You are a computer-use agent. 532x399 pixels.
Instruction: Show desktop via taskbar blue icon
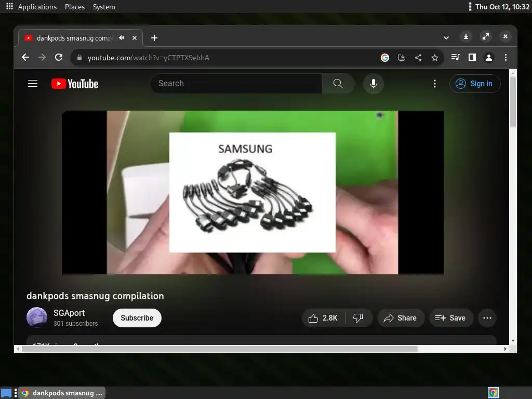pyautogui.click(x=6, y=393)
